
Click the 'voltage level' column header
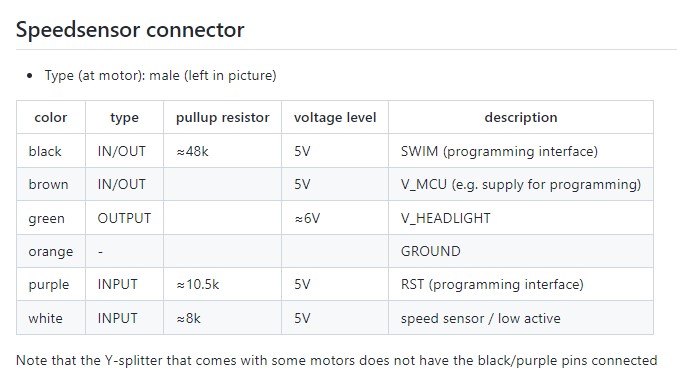[x=335, y=117]
